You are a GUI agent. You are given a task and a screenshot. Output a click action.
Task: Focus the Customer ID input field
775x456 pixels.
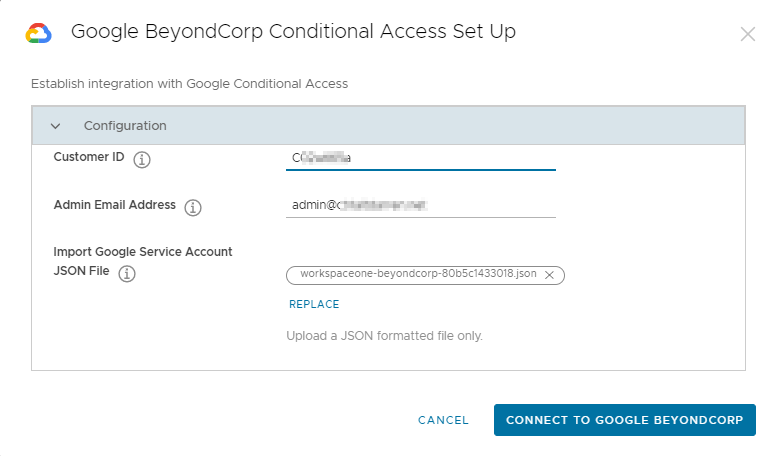point(420,158)
